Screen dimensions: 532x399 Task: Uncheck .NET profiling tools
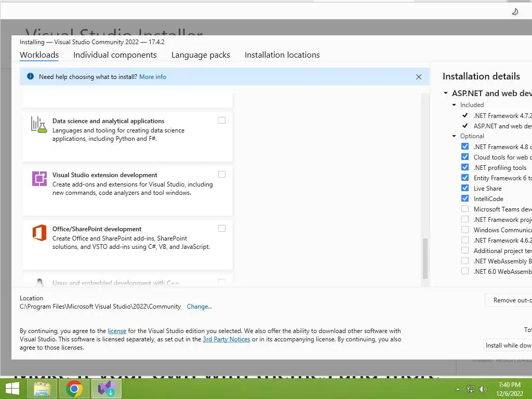point(465,167)
